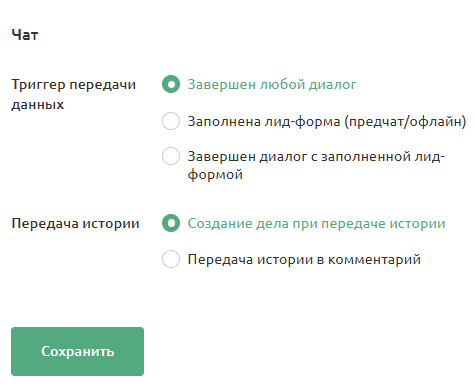
Task: Click the green label 'Создание дела при передаче истории'
Action: pyautogui.click(x=316, y=223)
